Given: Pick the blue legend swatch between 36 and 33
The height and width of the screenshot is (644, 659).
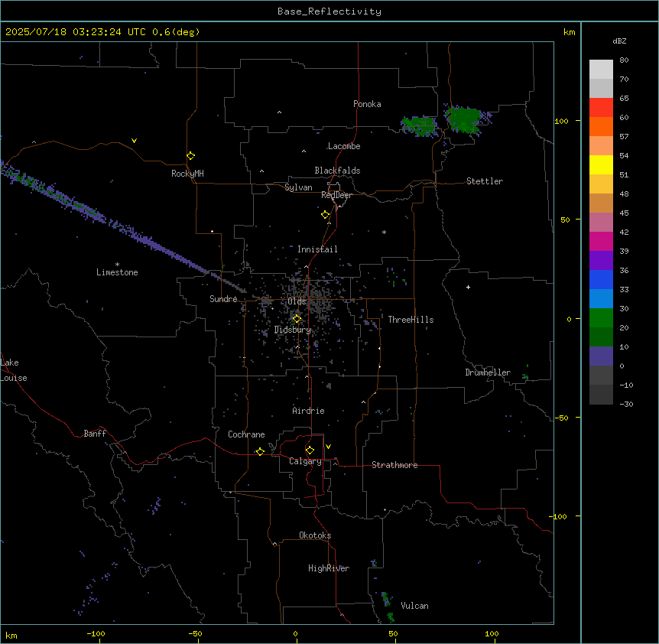Looking at the screenshot, I should (601, 280).
